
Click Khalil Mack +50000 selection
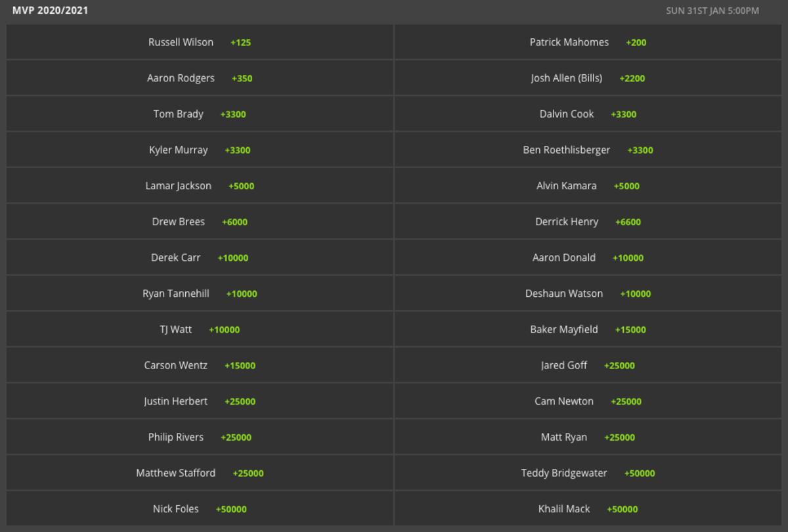[x=588, y=509]
